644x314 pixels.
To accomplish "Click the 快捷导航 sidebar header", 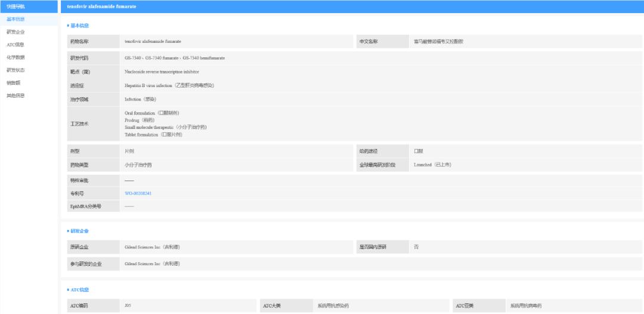I will pos(16,6).
